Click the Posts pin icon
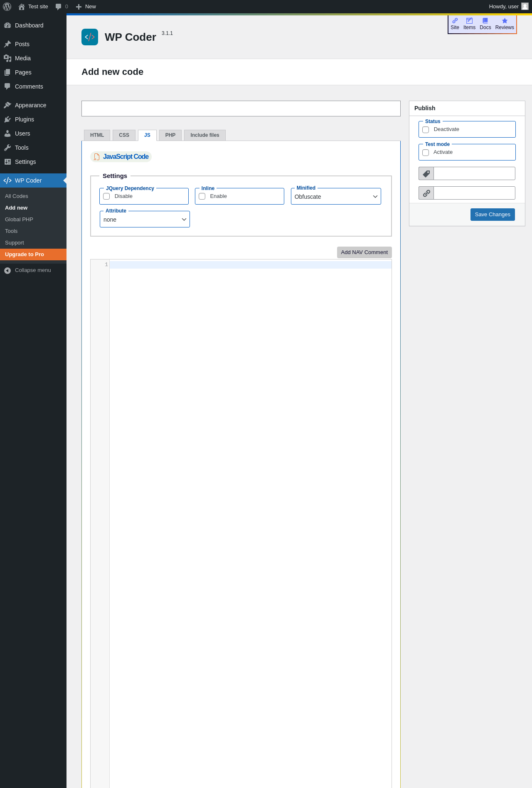This screenshot has width=532, height=788. click(x=7, y=44)
